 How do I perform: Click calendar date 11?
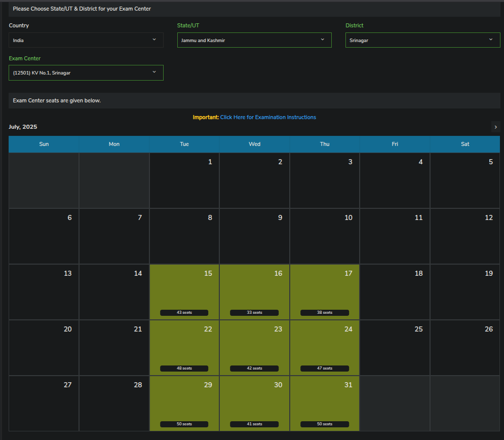coord(395,236)
